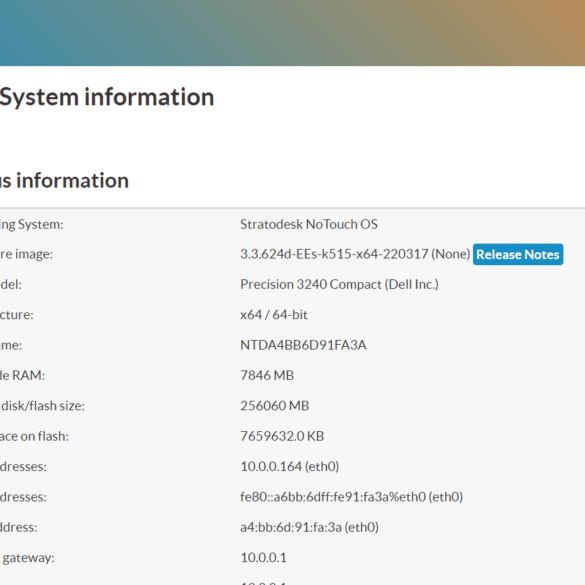Select the 're image:' row label
Viewport: 585px width, 585px height.
pos(26,254)
